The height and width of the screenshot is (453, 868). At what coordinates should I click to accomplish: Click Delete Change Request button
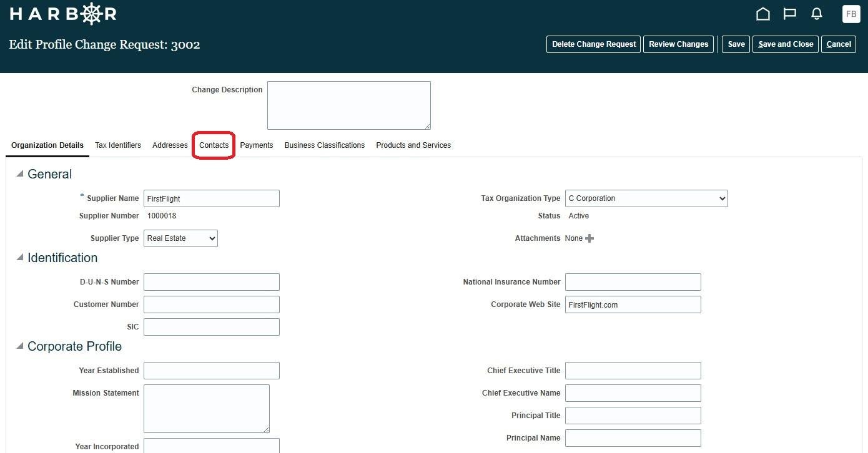(x=593, y=44)
